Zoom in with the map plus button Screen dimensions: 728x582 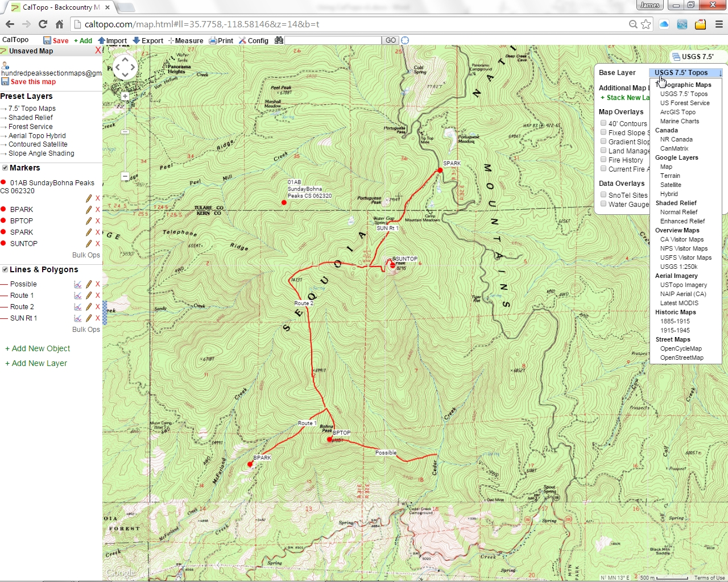click(125, 97)
